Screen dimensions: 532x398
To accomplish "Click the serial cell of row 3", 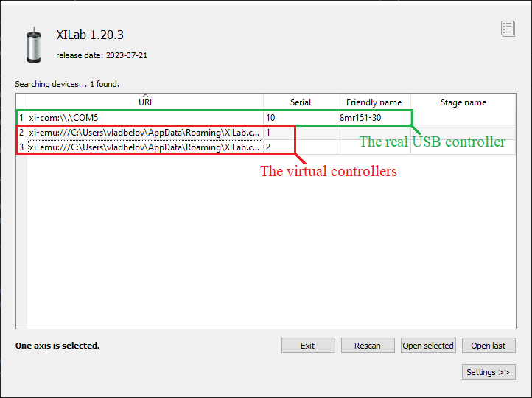I will 301,147.
